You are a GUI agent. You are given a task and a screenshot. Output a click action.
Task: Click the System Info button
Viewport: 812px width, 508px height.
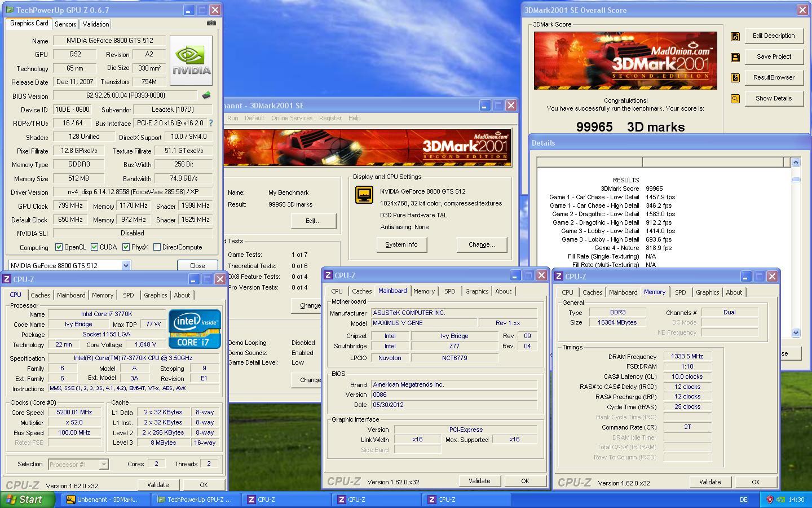tap(401, 244)
